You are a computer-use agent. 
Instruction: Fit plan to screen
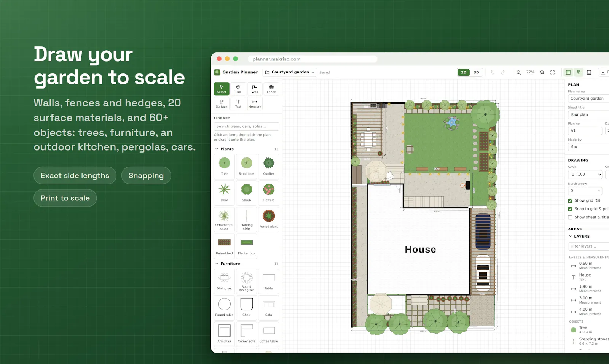(553, 72)
